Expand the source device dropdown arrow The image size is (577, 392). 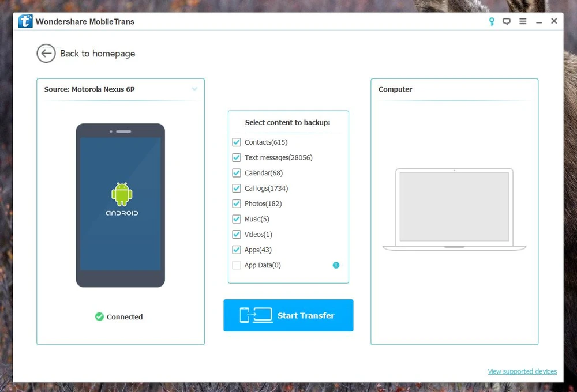click(194, 89)
